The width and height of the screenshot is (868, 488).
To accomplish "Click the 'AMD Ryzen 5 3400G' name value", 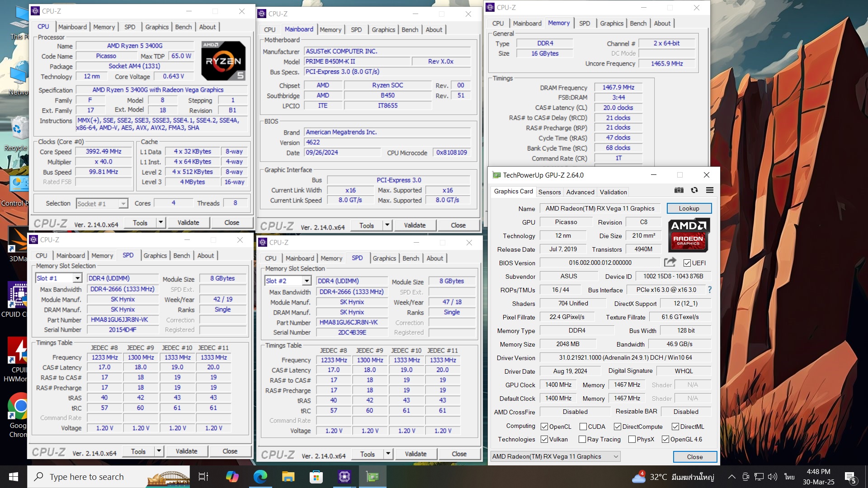I will (135, 46).
